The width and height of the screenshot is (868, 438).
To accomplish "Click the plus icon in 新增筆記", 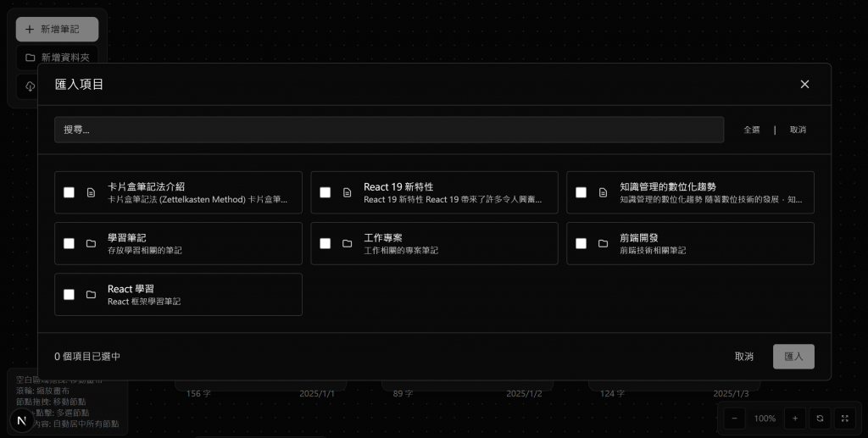I will [30, 30].
